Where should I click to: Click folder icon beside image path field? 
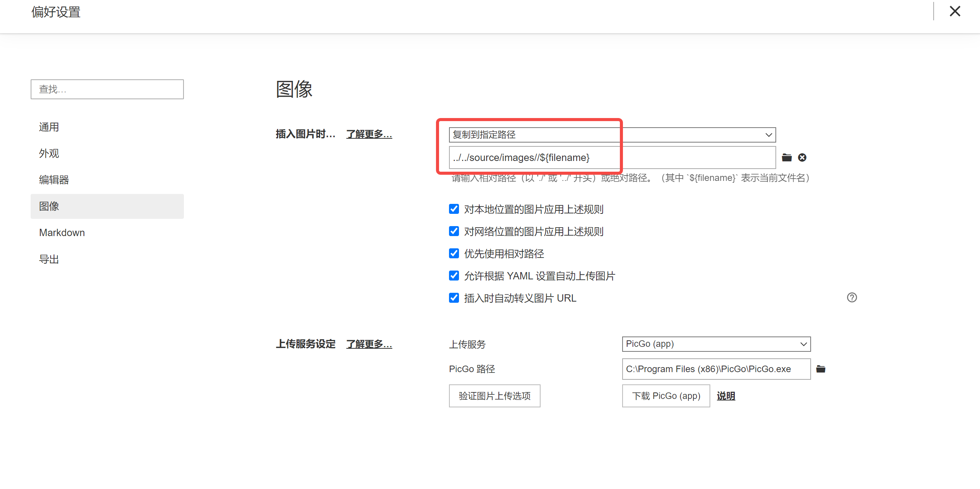point(787,158)
